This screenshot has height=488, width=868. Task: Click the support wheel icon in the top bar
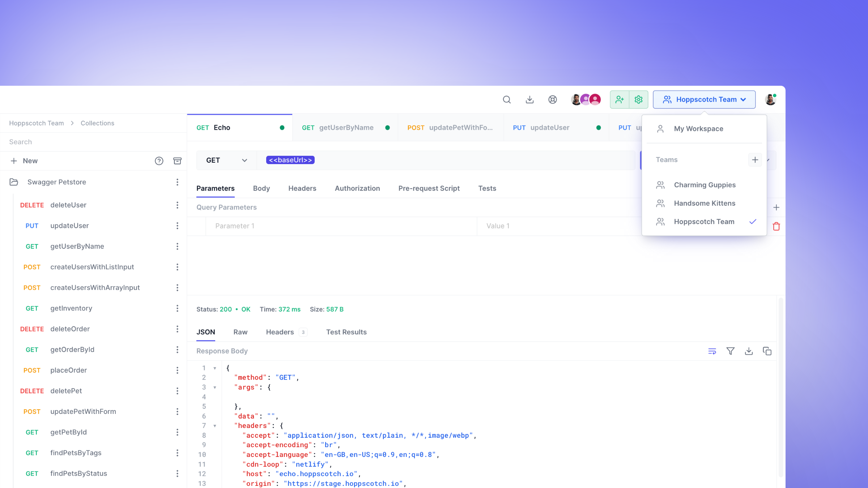pyautogui.click(x=552, y=99)
